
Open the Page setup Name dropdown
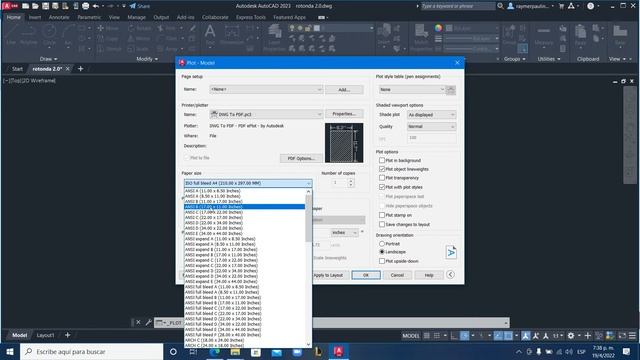[x=266, y=89]
